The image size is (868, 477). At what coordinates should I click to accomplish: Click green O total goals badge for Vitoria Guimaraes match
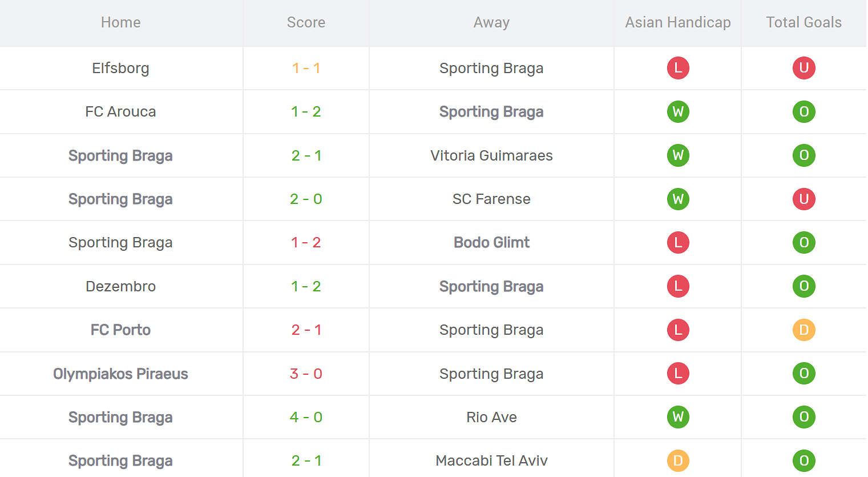[x=804, y=155]
